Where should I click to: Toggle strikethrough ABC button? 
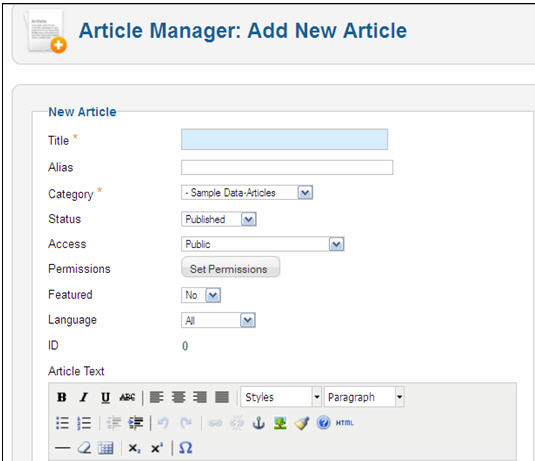(127, 397)
